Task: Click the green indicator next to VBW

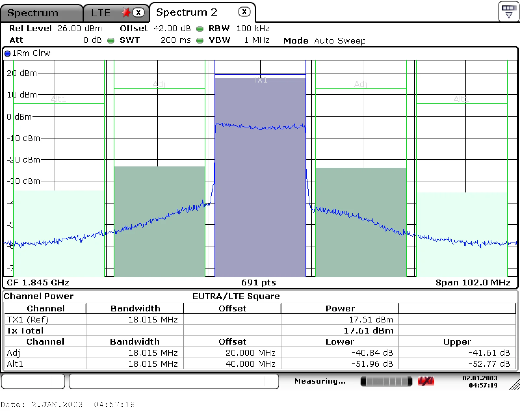Action: 200,41
